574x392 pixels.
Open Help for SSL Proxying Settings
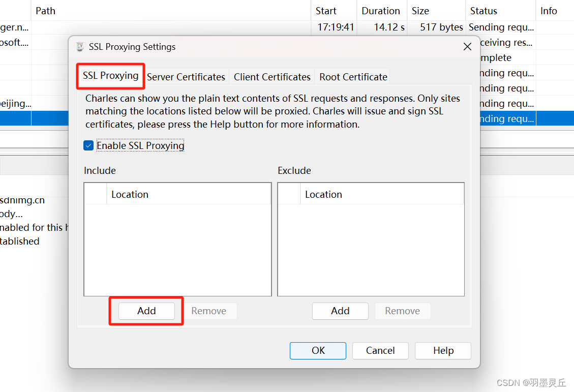pos(443,351)
